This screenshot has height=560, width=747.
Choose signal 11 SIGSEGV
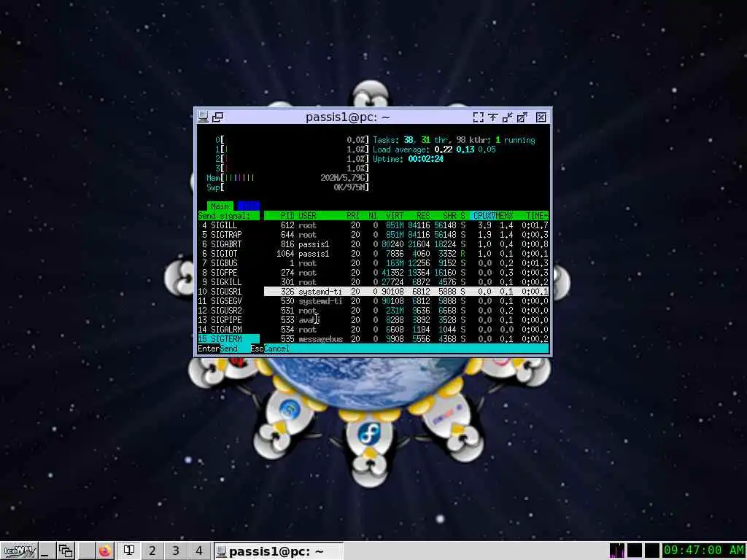[228, 301]
